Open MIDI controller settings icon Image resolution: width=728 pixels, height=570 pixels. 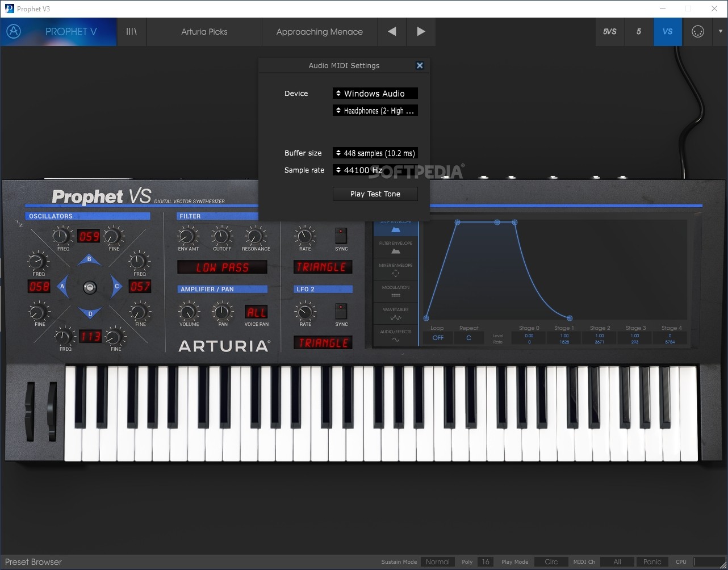698,32
